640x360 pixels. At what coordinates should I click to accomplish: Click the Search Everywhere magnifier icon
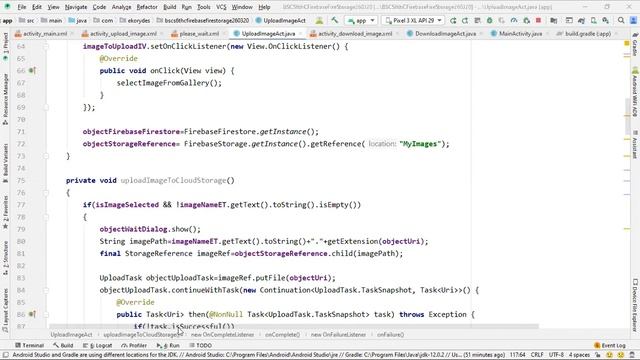621,20
